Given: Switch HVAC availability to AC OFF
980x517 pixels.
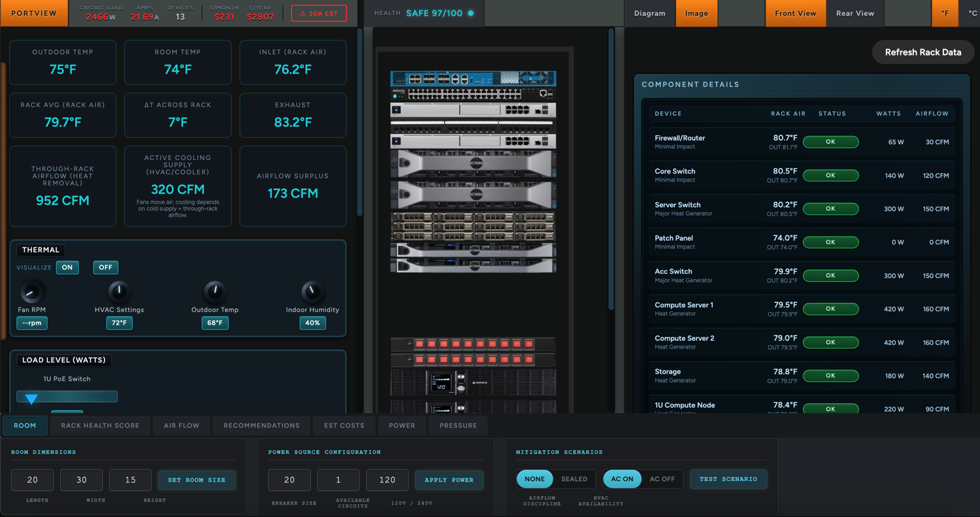Looking at the screenshot, I should [662, 478].
